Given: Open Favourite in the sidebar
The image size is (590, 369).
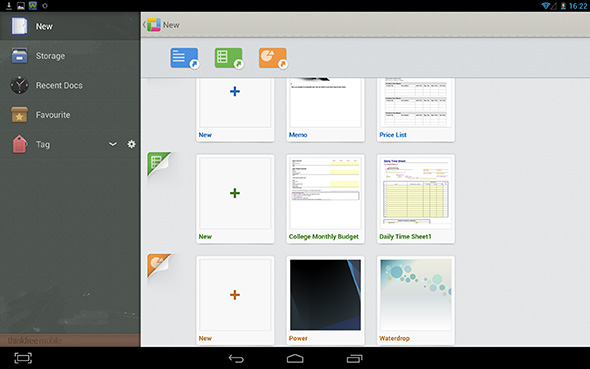Looking at the screenshot, I should tap(70, 115).
